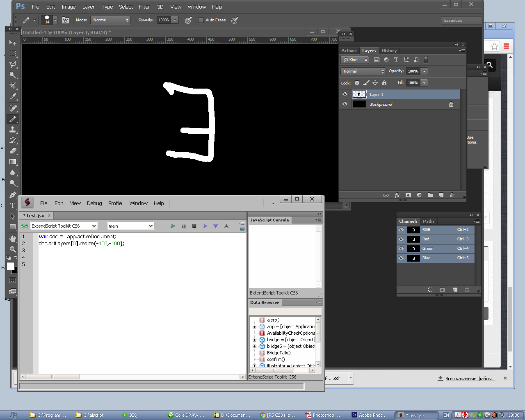Toggle lock transparent pixels icon
The height and width of the screenshot is (420, 525).
(357, 83)
